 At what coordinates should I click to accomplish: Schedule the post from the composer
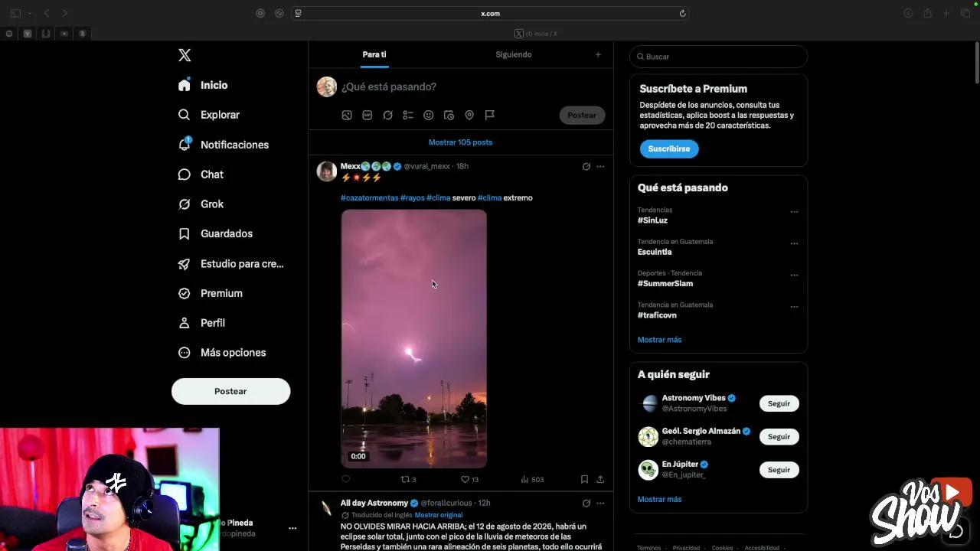tap(449, 115)
